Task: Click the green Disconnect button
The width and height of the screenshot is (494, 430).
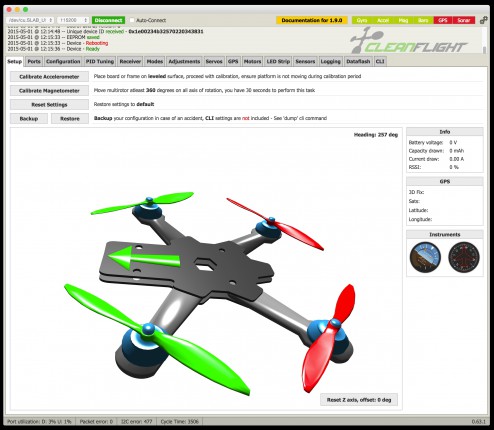Action: 108,20
